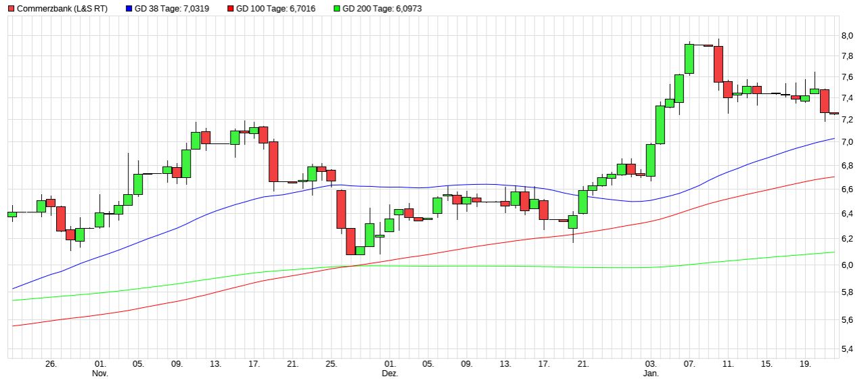The image size is (868, 383).
Task: Click the '25.' date axis label
Action: (332, 364)
